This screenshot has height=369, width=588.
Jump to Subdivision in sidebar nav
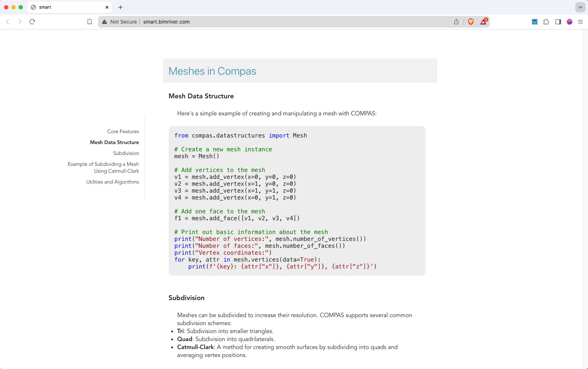pos(126,153)
